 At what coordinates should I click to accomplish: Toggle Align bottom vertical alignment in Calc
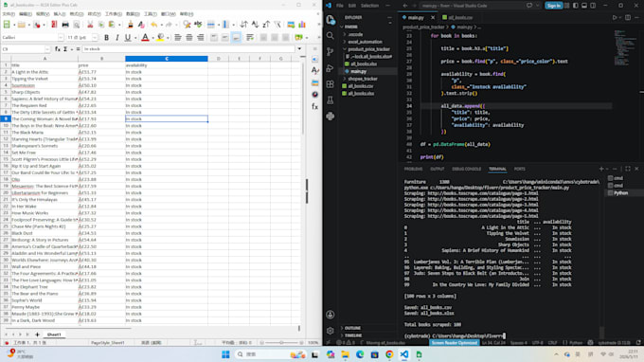pyautogui.click(x=236, y=37)
